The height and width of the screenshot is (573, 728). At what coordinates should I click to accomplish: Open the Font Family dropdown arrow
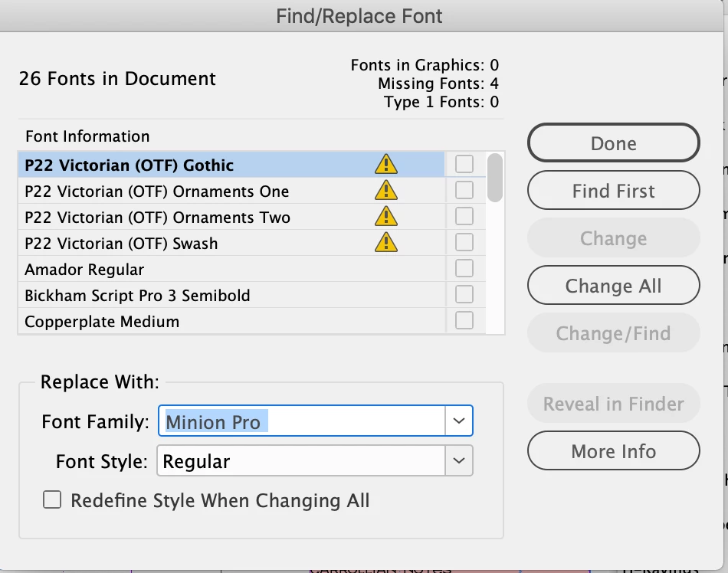459,421
